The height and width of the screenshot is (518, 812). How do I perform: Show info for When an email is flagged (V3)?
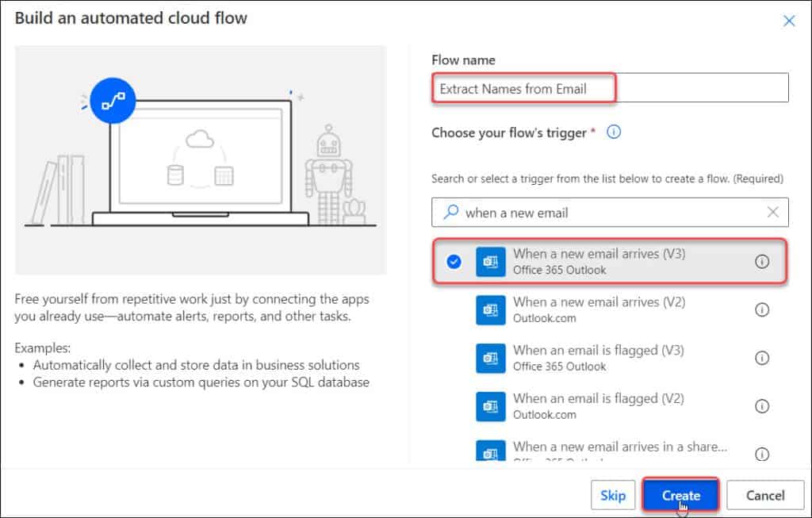point(762,358)
